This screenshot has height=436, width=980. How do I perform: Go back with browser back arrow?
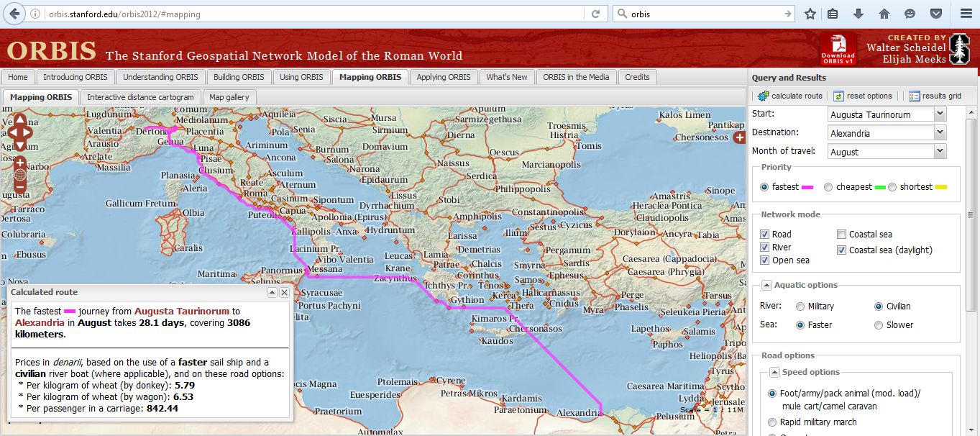pyautogui.click(x=16, y=14)
